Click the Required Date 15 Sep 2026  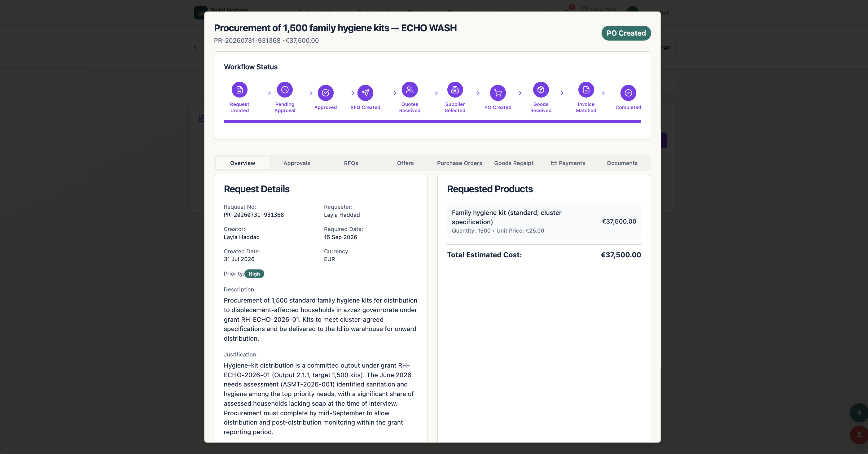pos(340,237)
